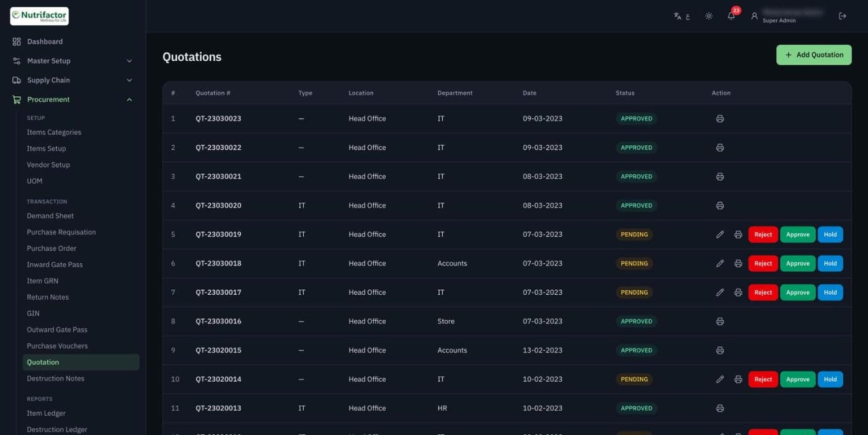Print quotation QT-23020014
The height and width of the screenshot is (435, 868).
738,379
